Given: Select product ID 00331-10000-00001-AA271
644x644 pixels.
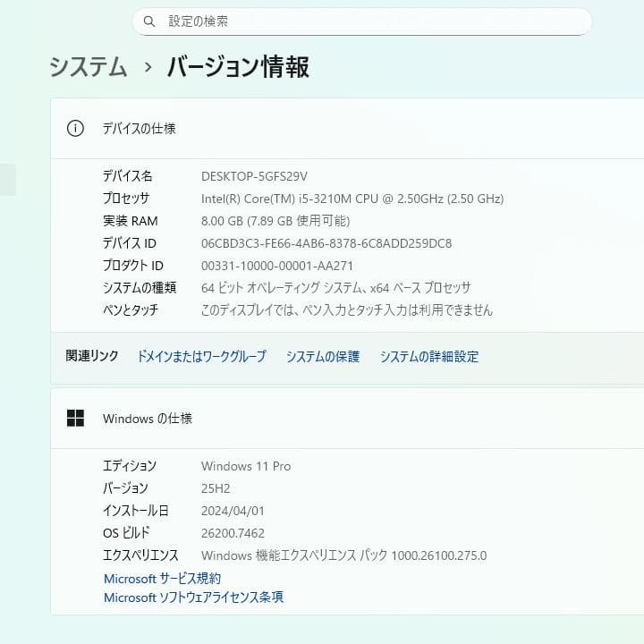Looking at the screenshot, I should pyautogui.click(x=277, y=266).
